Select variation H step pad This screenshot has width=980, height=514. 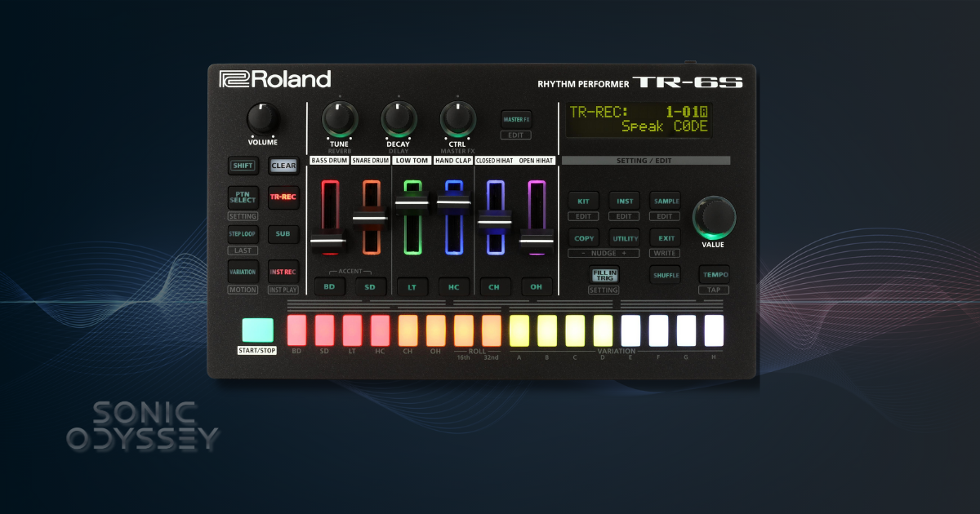(714, 330)
